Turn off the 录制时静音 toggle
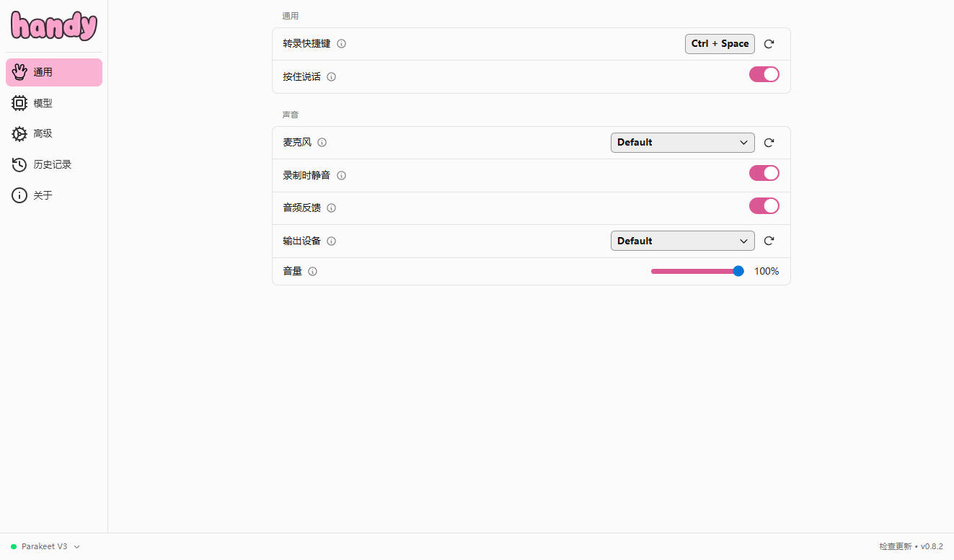This screenshot has height=560, width=954. [x=764, y=173]
